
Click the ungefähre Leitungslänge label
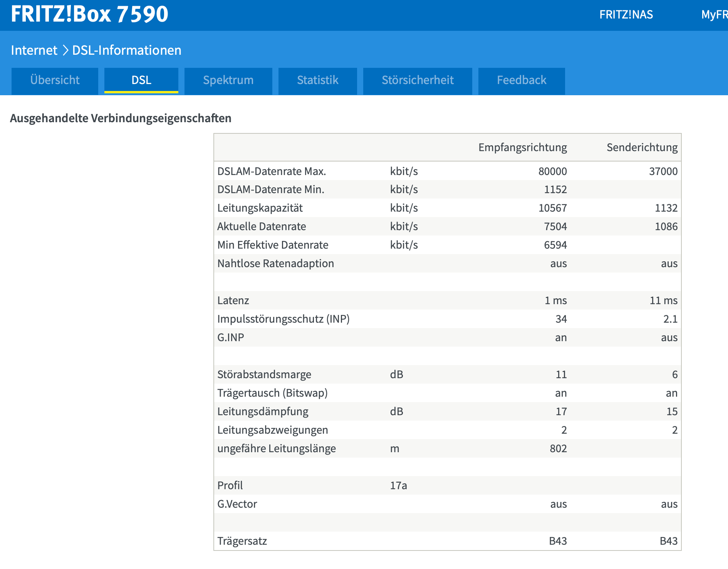click(x=277, y=449)
